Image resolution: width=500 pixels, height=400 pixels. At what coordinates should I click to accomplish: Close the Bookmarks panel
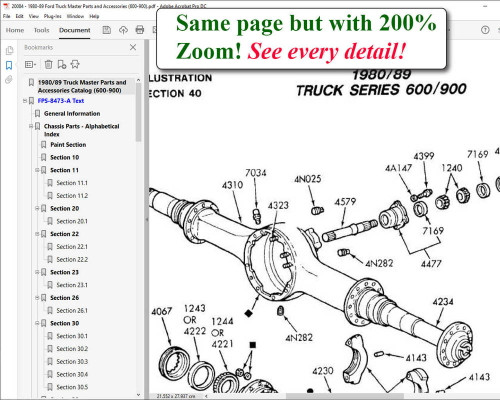point(133,47)
